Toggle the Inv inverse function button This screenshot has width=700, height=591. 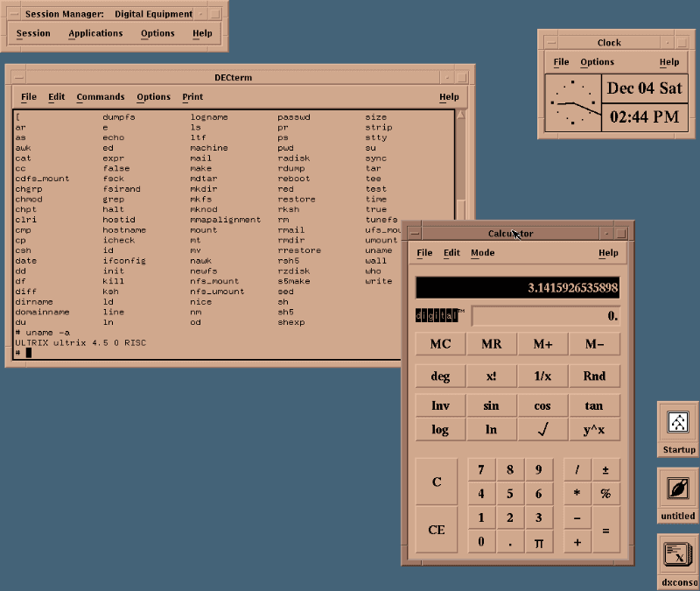[x=440, y=405]
